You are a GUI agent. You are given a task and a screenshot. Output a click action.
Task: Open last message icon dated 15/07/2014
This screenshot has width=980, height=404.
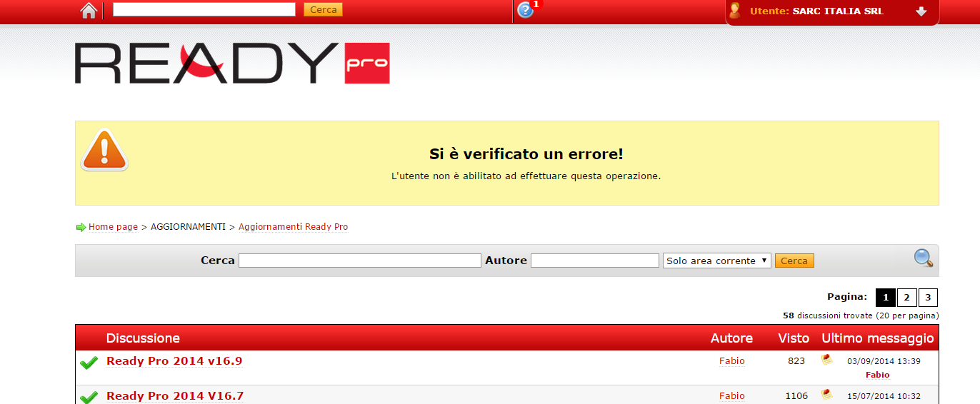(x=827, y=394)
